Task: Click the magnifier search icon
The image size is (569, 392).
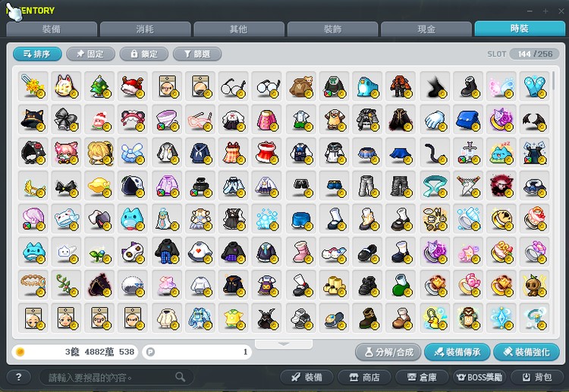Action: (181, 377)
